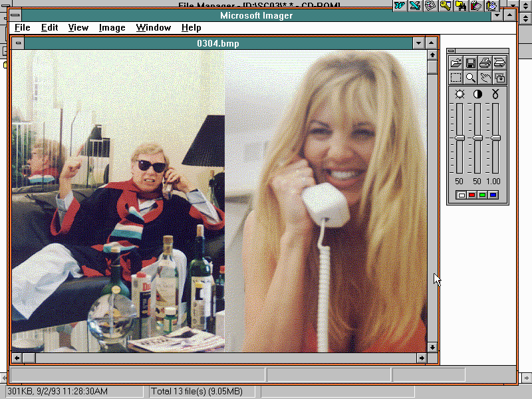This screenshot has width=532, height=399.
Task: Click the vertical scrollbar down arrow button
Action: tap(432, 346)
